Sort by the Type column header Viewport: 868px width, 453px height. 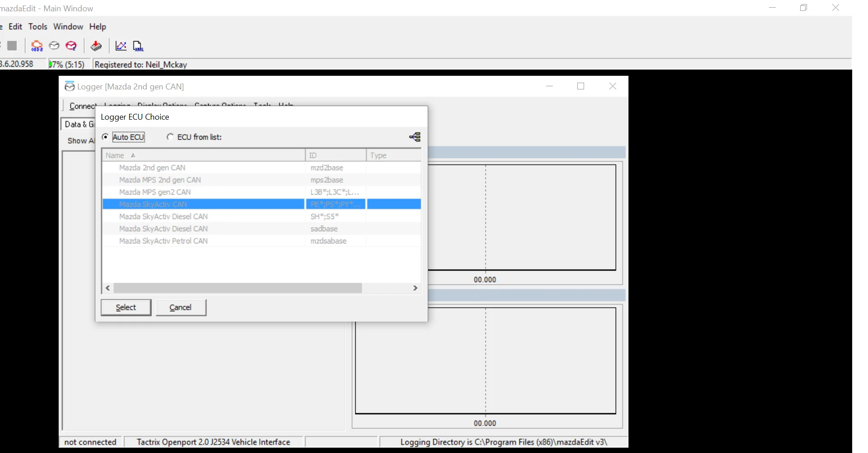click(x=394, y=155)
